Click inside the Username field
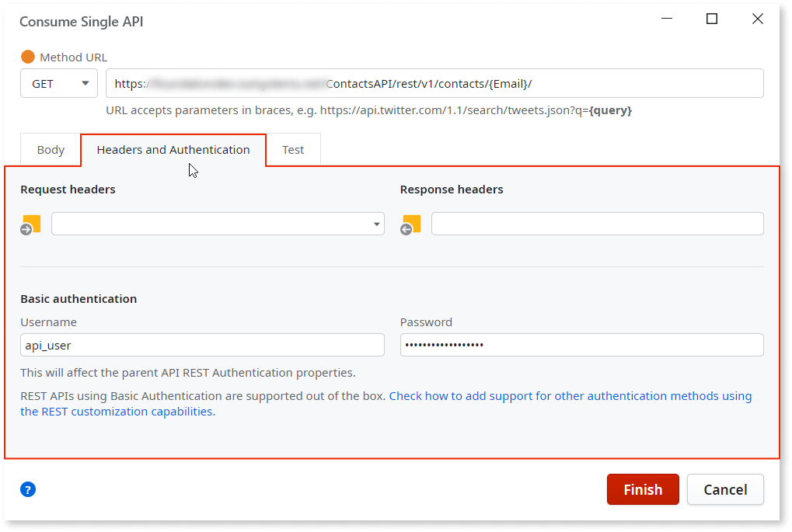 point(202,345)
